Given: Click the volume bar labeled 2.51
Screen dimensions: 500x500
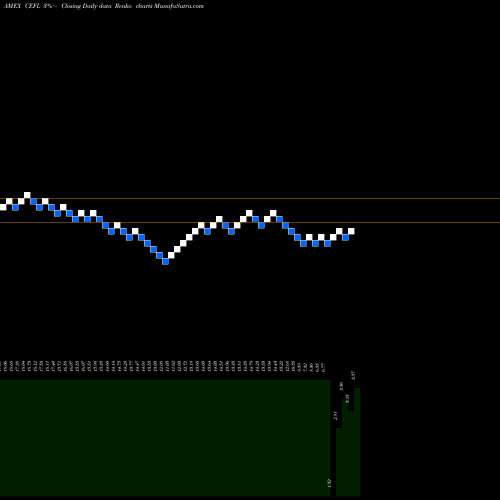Looking at the screenshot, I should [x=339, y=462].
